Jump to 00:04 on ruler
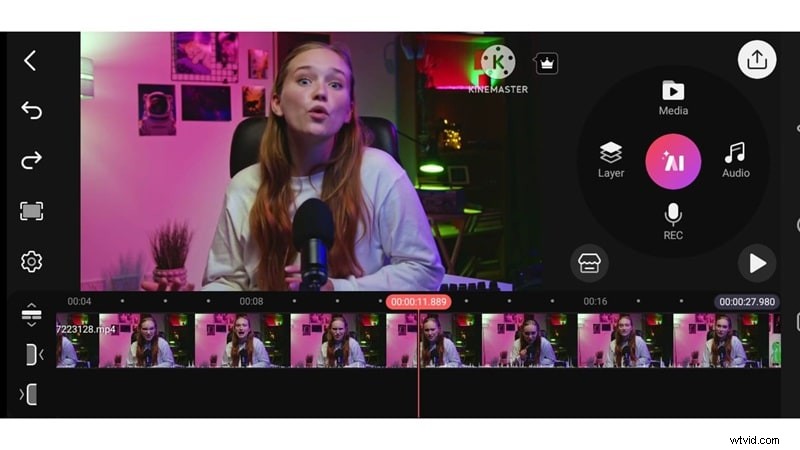The height and width of the screenshot is (450, 800). coord(79,302)
